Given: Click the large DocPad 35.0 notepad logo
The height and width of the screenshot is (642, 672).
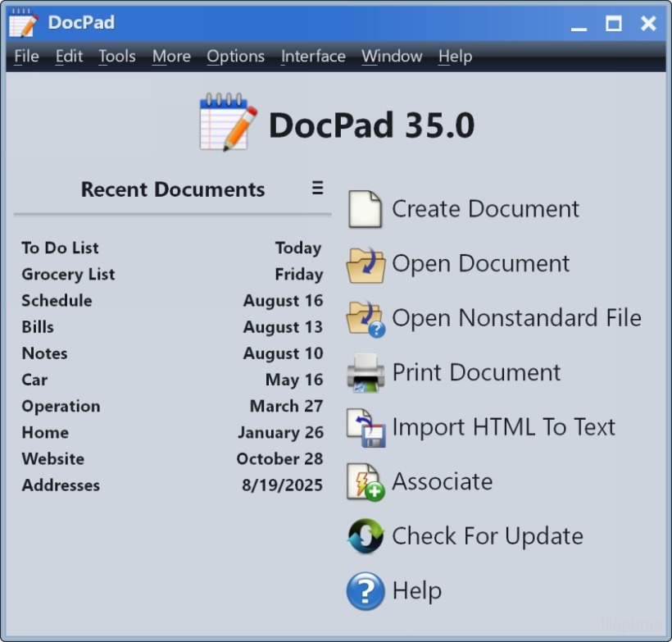Looking at the screenshot, I should pyautogui.click(x=229, y=122).
